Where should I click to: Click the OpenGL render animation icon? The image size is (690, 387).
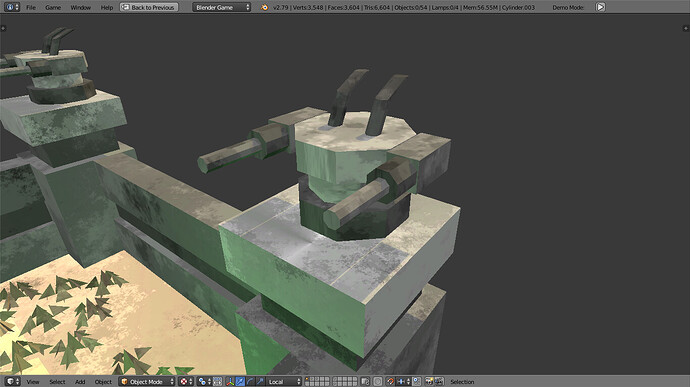(439, 381)
